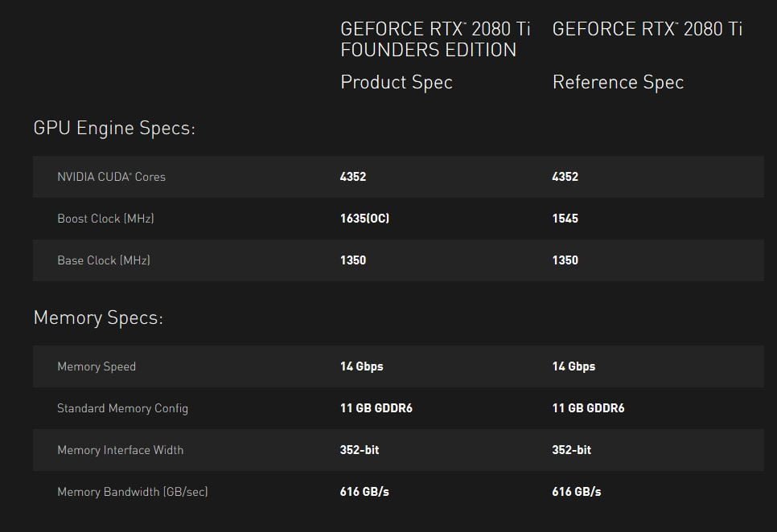Select the Memory Interface Width row label

(120, 450)
